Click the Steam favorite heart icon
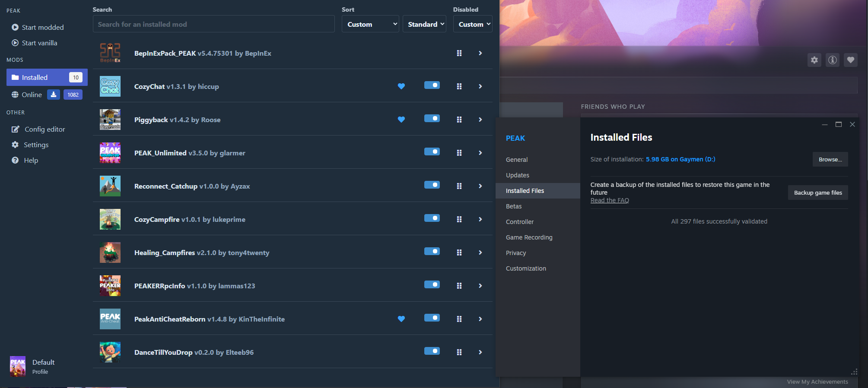 [851, 60]
